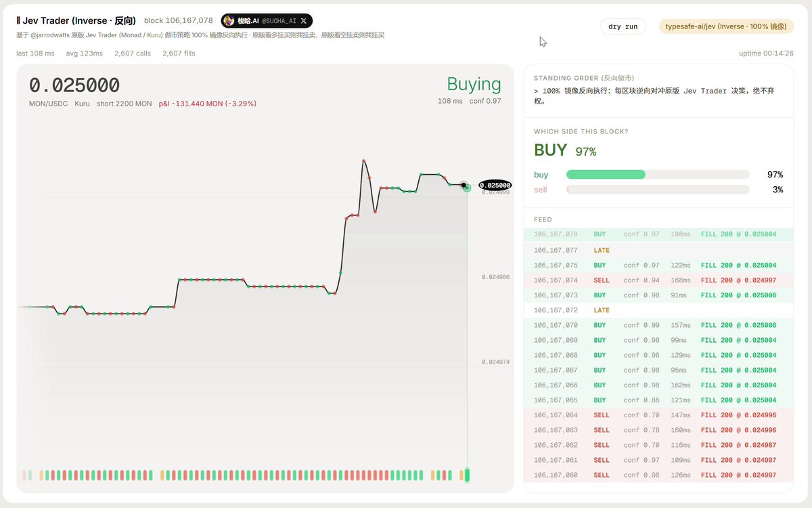812x508 pixels.
Task: Click the red dot at the chart's highest peak
Action: click(x=363, y=161)
